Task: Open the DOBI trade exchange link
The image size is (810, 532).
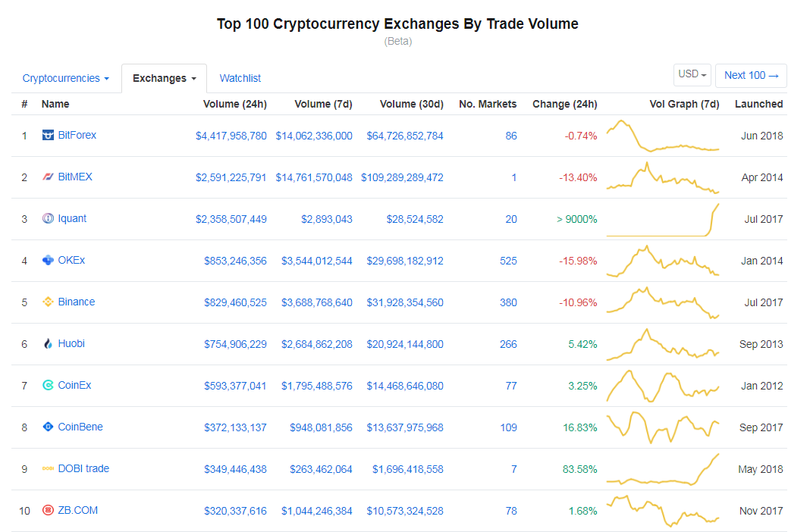Action: (83, 468)
